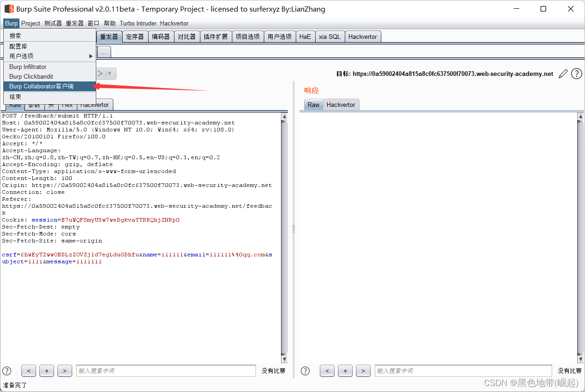
Task: Click 准备完了 status bar text
Action: [15, 385]
